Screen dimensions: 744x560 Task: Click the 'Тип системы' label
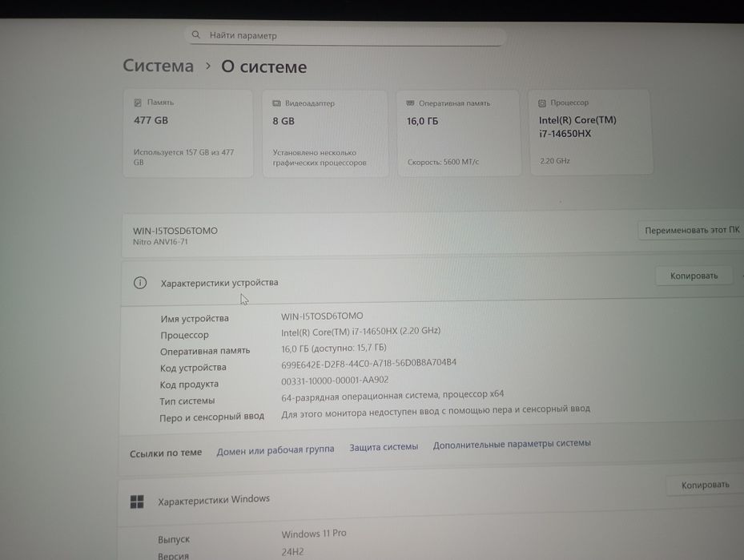coord(187,401)
